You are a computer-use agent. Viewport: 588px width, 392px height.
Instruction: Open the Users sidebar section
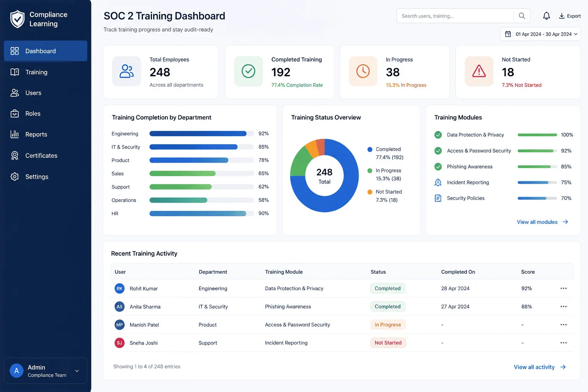pyautogui.click(x=46, y=93)
